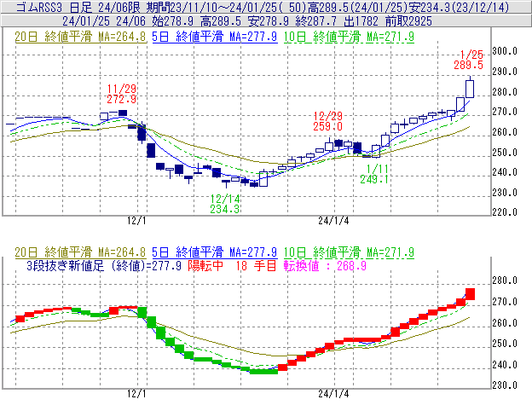Screen dimensions: 532x405
Task: Click the 230.0 axis label on lower chart
Action: [505, 385]
